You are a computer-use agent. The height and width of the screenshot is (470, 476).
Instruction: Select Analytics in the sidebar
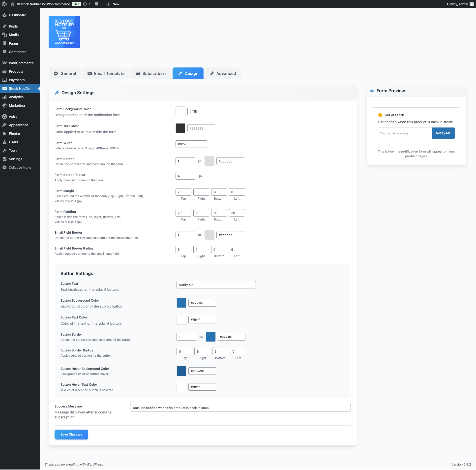click(x=16, y=97)
